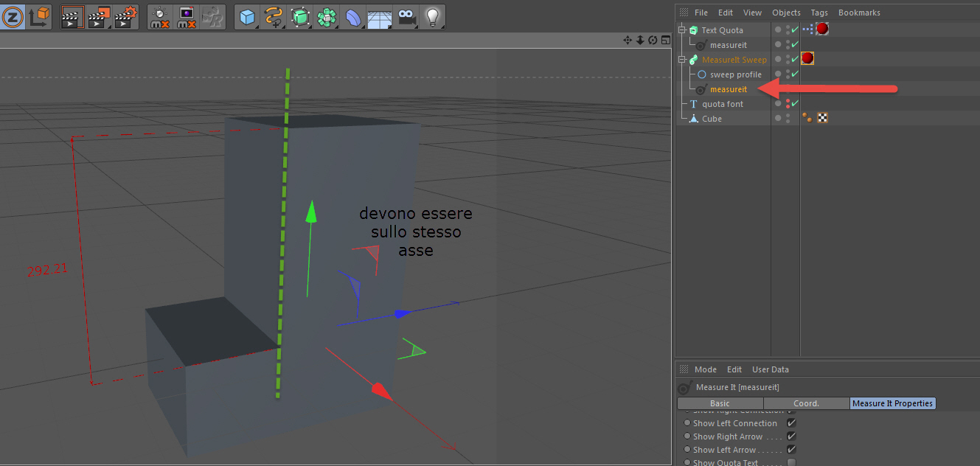Viewport: 980px width, 466px height.
Task: Open the Object Manager View menu
Action: pos(752,13)
